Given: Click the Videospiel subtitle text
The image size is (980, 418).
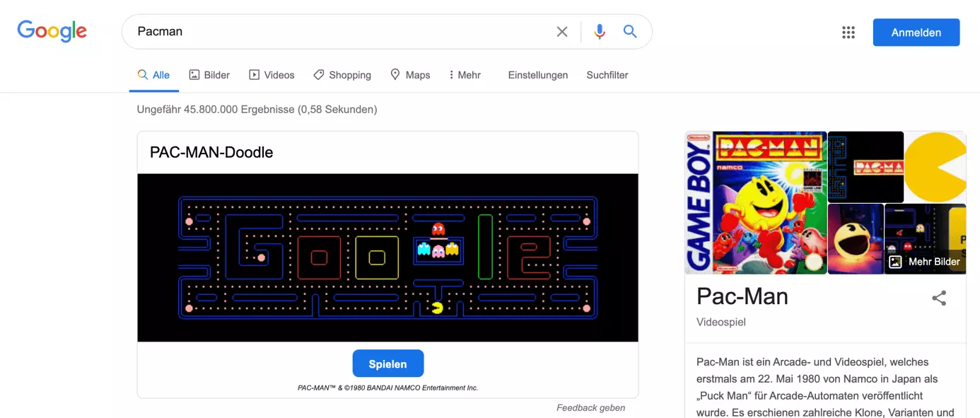Looking at the screenshot, I should click(721, 322).
